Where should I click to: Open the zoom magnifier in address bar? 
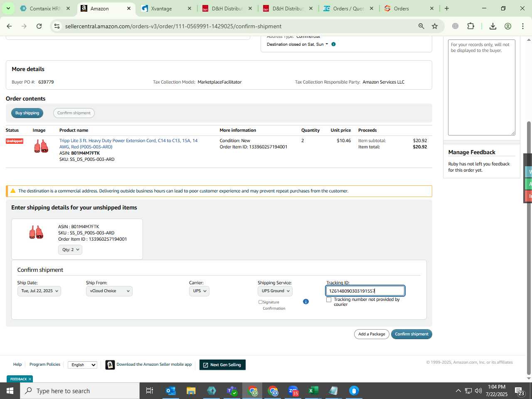tap(421, 26)
